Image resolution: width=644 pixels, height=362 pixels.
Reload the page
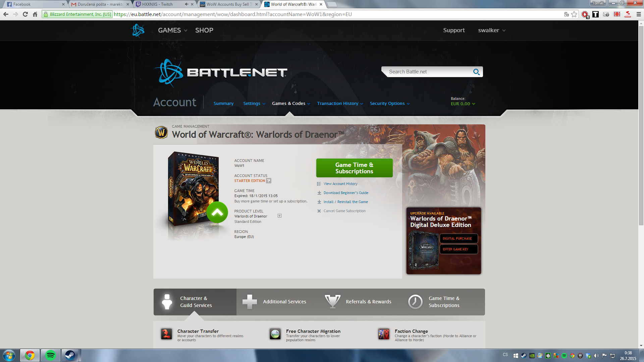coord(25,14)
